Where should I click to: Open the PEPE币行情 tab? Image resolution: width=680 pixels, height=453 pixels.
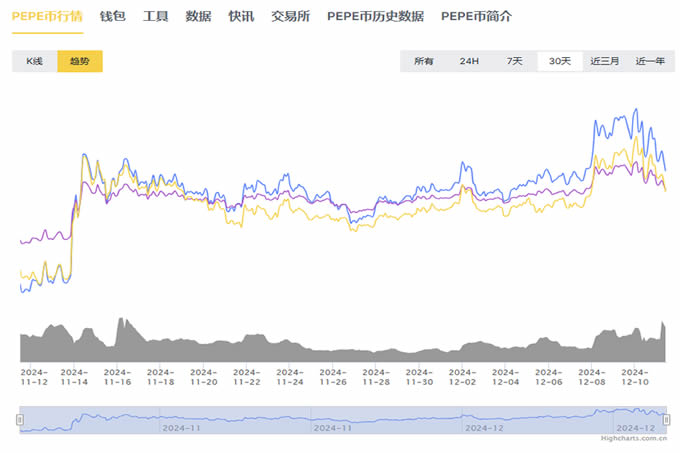(47, 16)
